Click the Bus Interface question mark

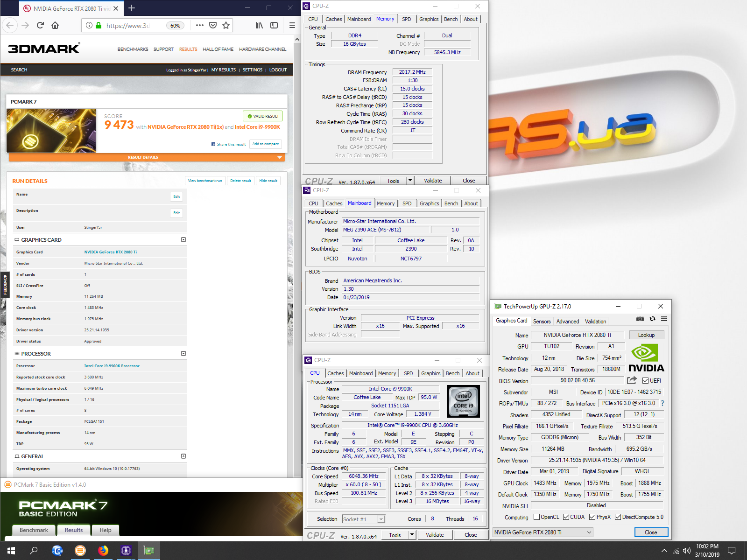662,403
